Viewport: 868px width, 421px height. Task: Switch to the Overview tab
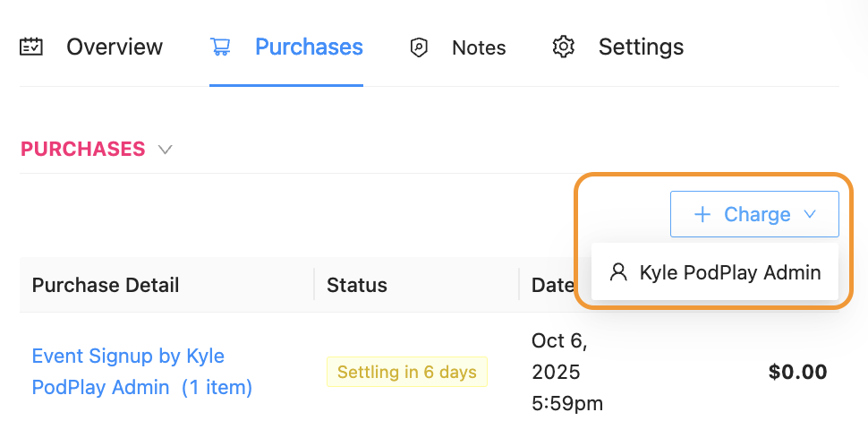tap(115, 47)
